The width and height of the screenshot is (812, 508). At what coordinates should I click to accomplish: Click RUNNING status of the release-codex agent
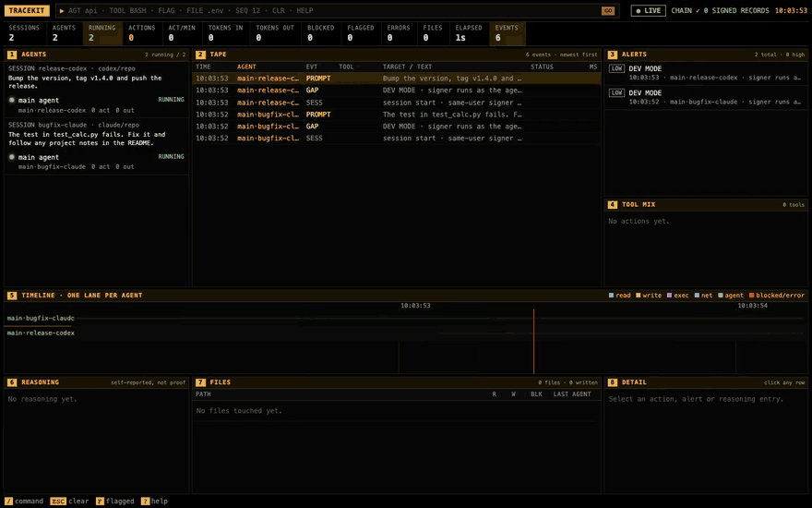point(171,100)
